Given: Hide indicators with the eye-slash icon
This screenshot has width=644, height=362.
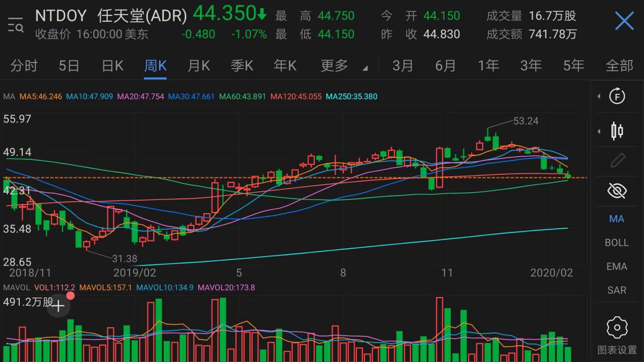Looking at the screenshot, I should pos(617,190).
